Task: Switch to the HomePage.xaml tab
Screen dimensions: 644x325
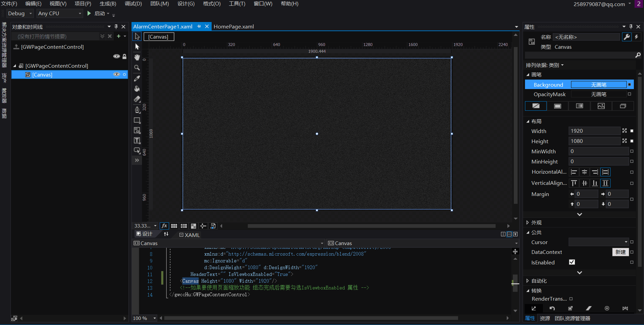Action: click(234, 26)
